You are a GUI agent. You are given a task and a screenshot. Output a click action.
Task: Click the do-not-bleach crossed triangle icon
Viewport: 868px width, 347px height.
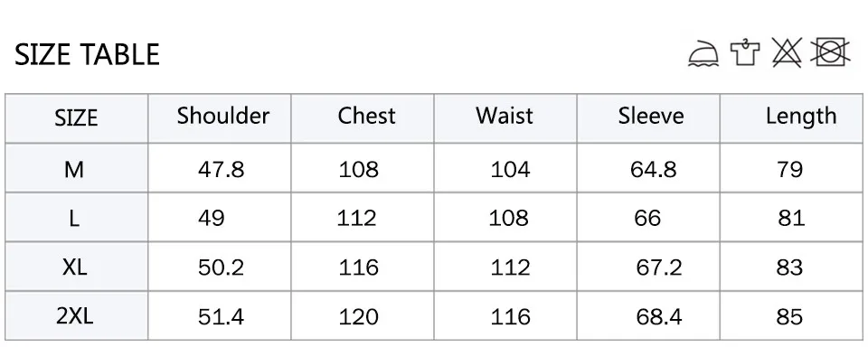pyautogui.click(x=787, y=53)
